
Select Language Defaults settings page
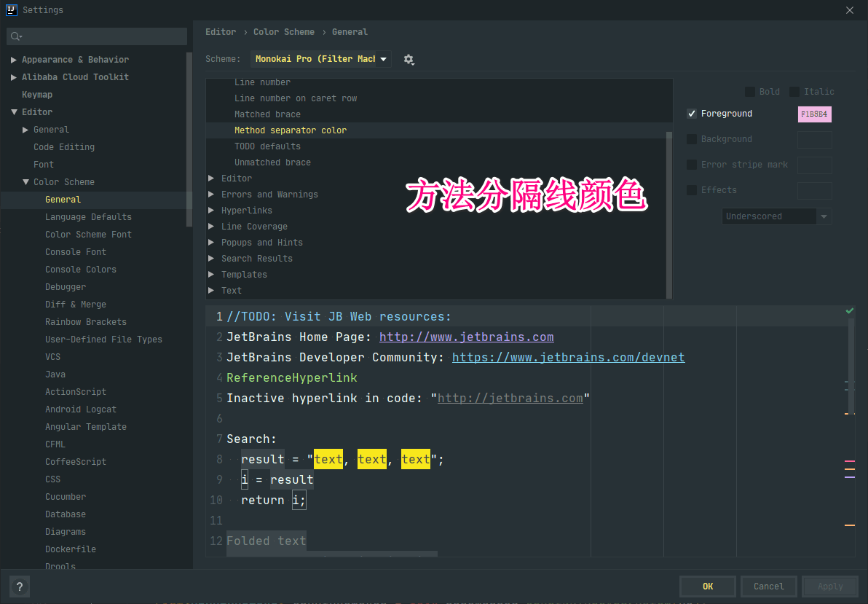(x=88, y=217)
